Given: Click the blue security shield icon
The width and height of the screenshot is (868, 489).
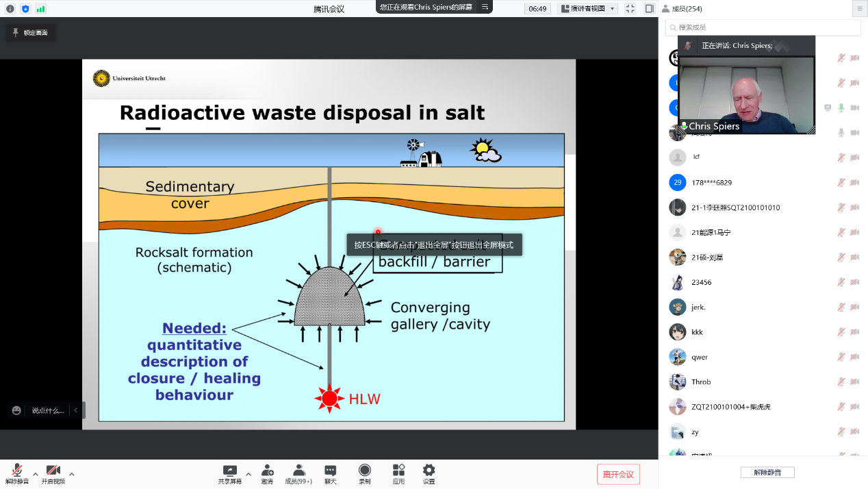Looking at the screenshot, I should pyautogui.click(x=25, y=9).
